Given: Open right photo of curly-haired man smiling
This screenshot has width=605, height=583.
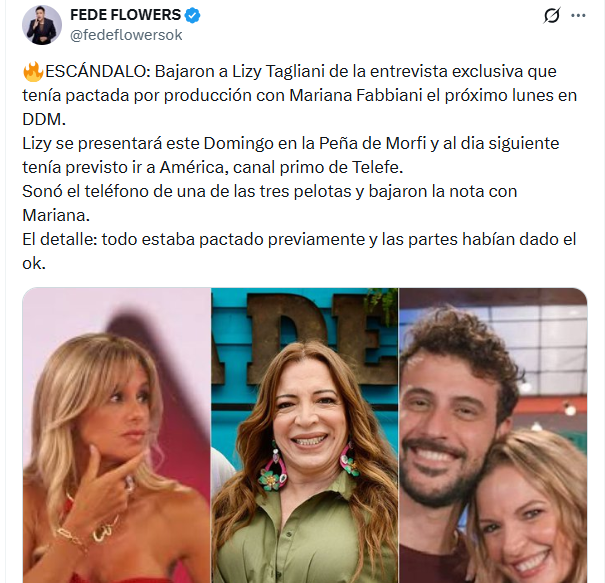Looking at the screenshot, I should point(493,435).
